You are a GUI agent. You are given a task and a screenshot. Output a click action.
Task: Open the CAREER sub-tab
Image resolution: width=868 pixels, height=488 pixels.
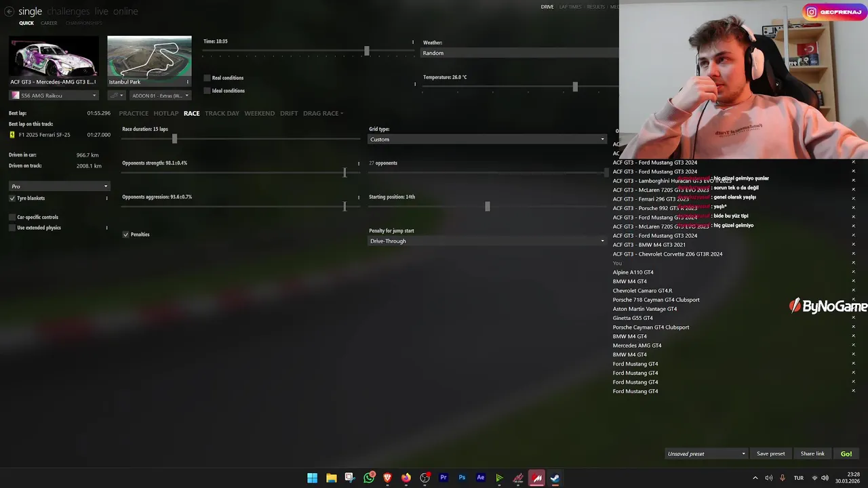49,23
